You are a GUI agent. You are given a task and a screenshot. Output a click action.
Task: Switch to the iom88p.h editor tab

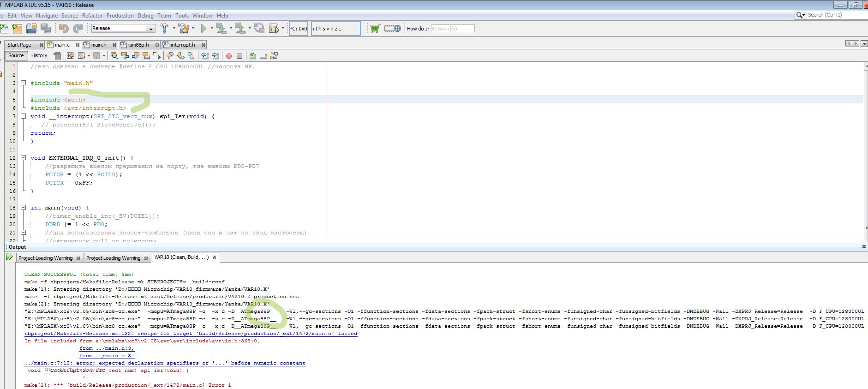pyautogui.click(x=138, y=45)
